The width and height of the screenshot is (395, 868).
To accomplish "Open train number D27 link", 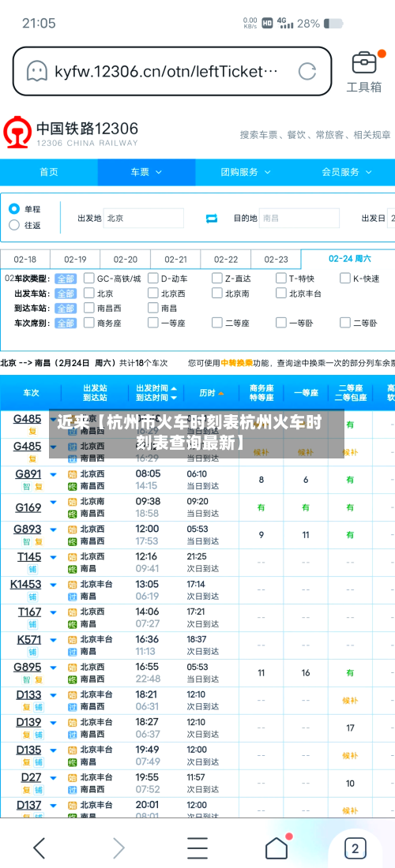I will (31, 777).
